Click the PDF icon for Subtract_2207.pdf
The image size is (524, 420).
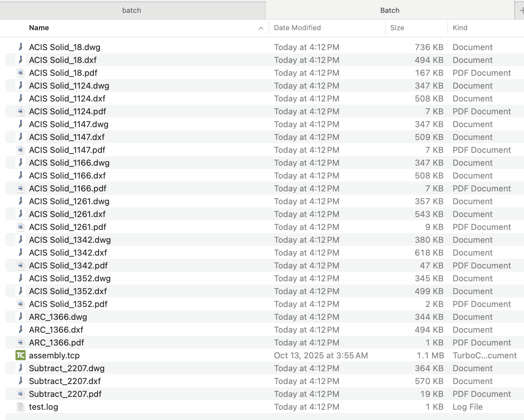pos(21,394)
